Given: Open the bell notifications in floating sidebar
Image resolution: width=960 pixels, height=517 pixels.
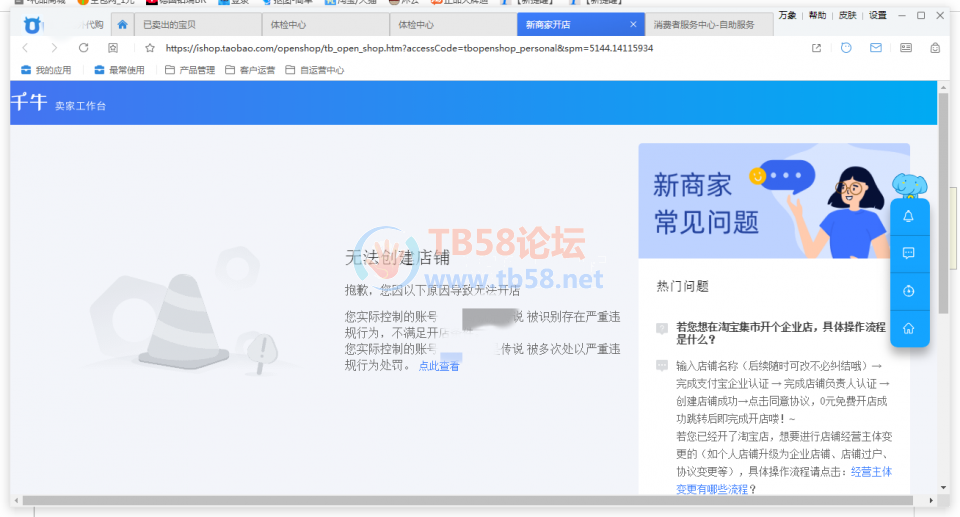Looking at the screenshot, I should tap(909, 216).
